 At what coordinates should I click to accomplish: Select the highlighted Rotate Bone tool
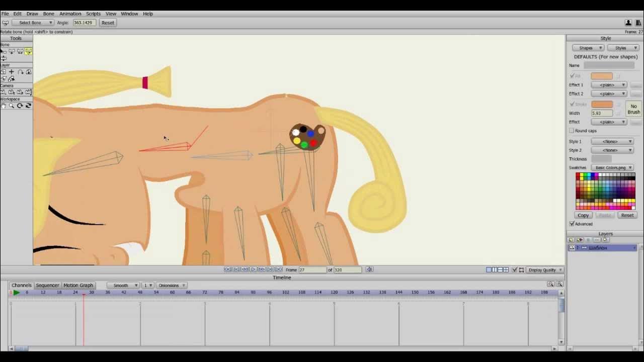tap(28, 51)
